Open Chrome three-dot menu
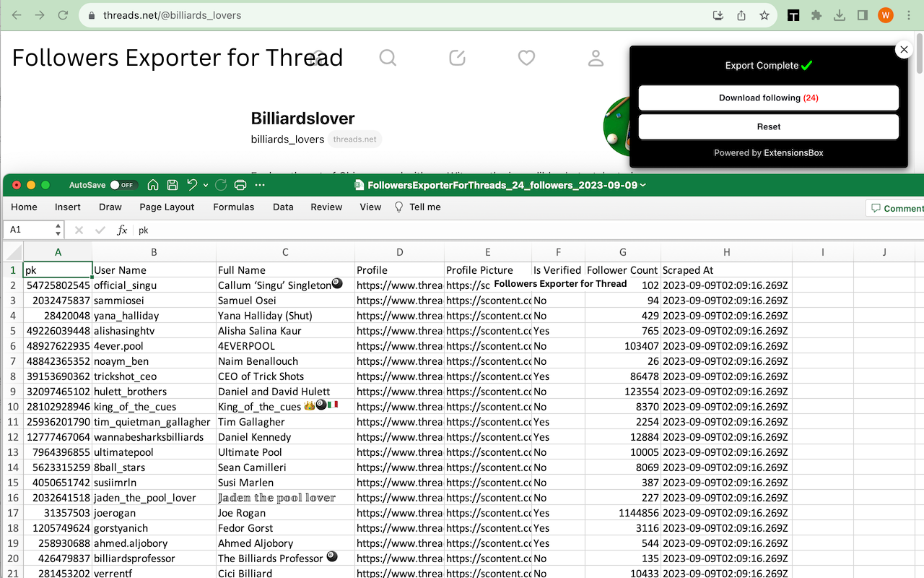Screen dimensions: 924x578 coord(908,15)
